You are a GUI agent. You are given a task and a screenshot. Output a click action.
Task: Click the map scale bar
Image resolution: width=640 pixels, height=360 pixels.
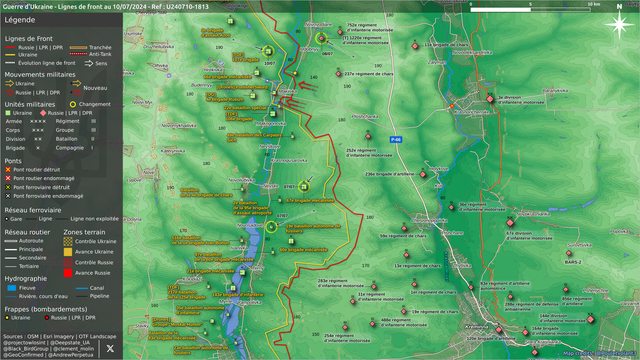click(531, 9)
